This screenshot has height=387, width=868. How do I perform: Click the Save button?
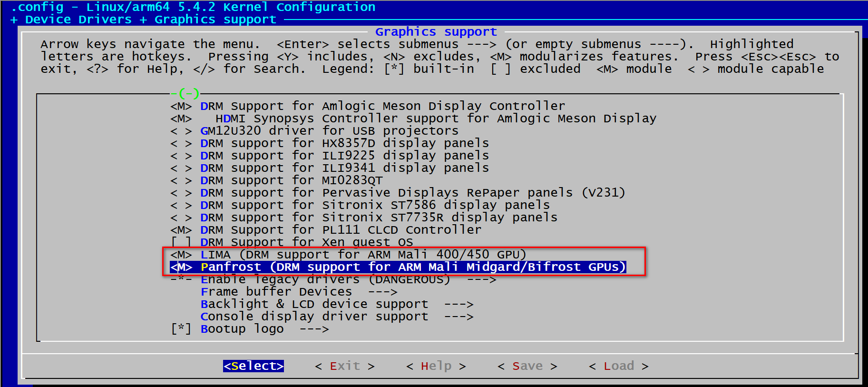527,366
